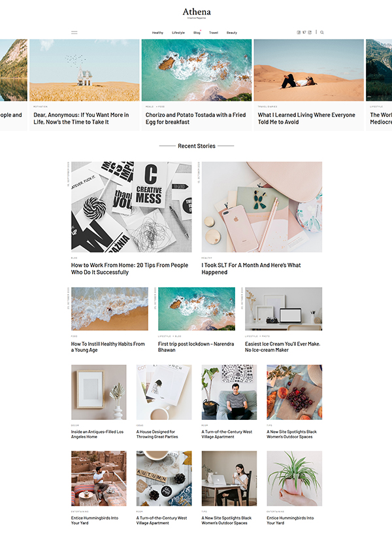Select the Healthy menu item
392x537 pixels.
157,33
